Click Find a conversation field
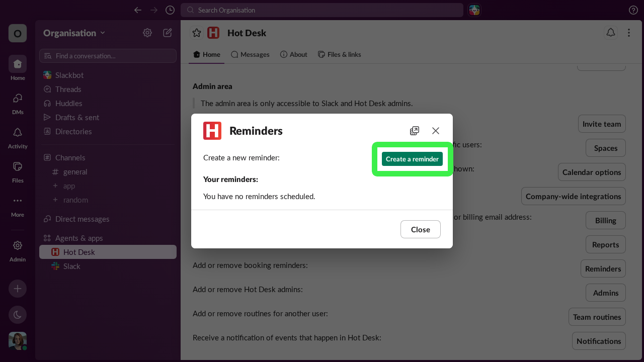This screenshot has width=644, height=362. point(108,56)
